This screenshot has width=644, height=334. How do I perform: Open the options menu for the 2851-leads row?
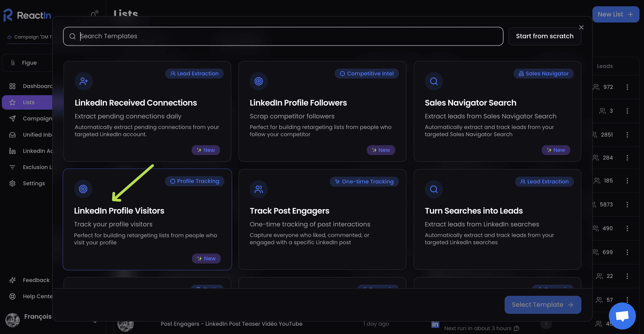pyautogui.click(x=627, y=135)
